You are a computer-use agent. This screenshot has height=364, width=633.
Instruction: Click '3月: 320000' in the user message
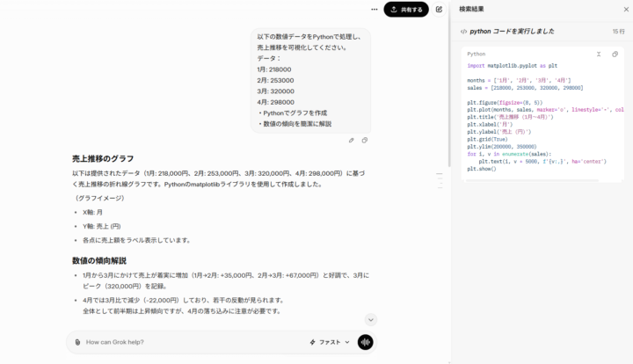276,91
